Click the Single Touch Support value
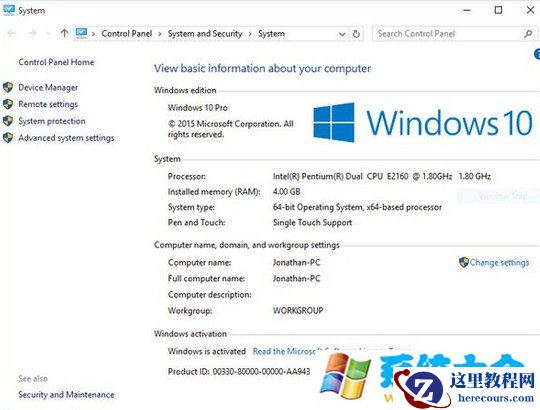 (312, 223)
